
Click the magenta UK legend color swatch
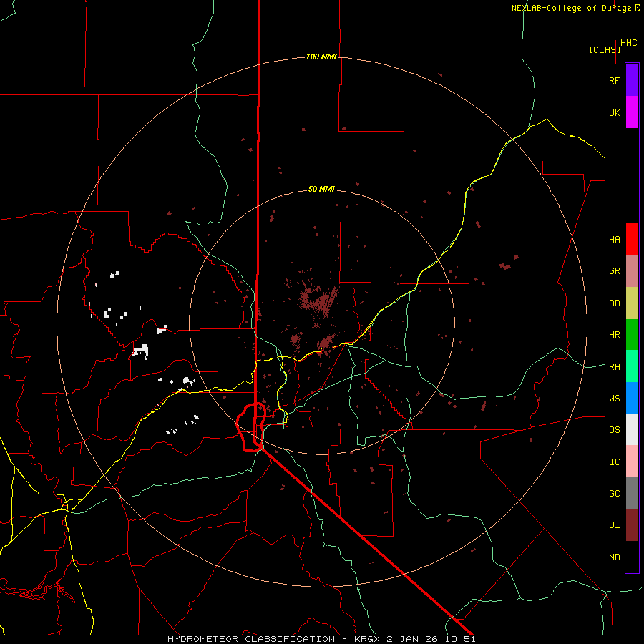tap(632, 112)
